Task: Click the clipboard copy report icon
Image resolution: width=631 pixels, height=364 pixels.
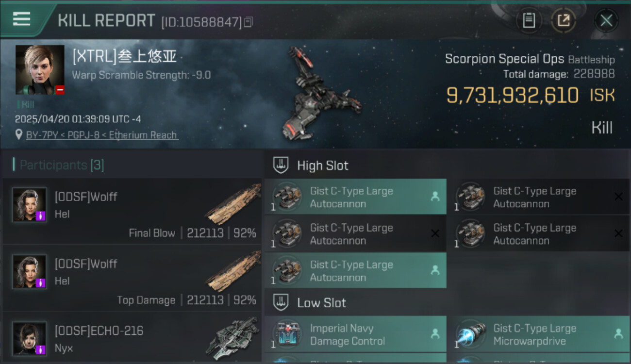Action: [529, 20]
